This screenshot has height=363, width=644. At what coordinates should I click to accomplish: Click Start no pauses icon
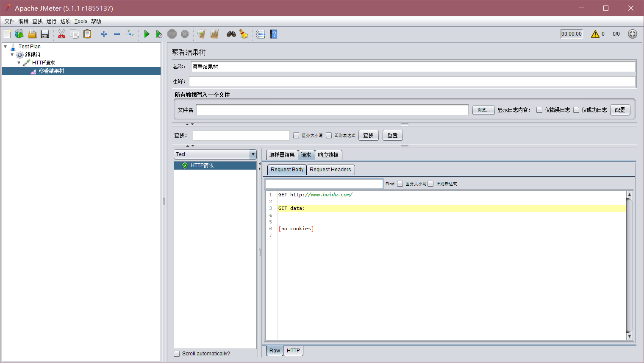click(x=159, y=34)
